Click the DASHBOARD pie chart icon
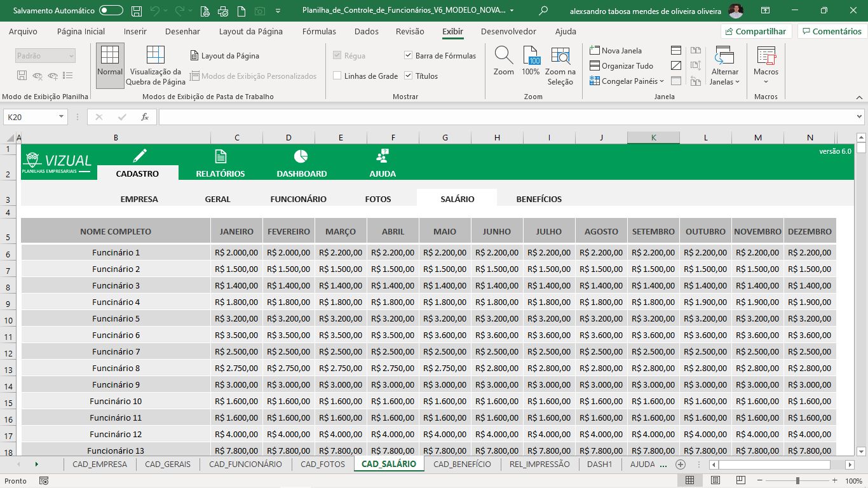 (301, 156)
